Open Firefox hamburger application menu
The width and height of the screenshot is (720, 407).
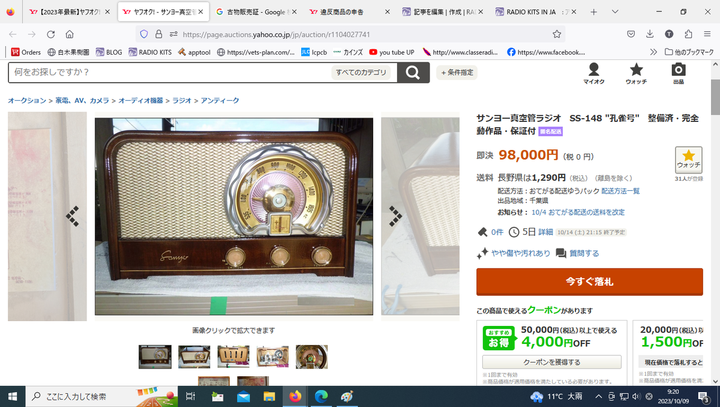707,34
